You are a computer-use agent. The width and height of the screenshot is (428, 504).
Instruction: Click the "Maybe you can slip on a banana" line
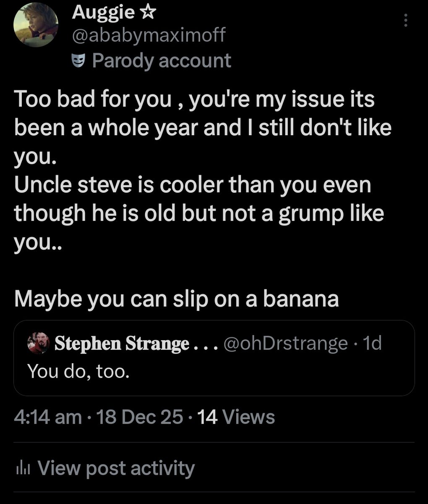(176, 299)
